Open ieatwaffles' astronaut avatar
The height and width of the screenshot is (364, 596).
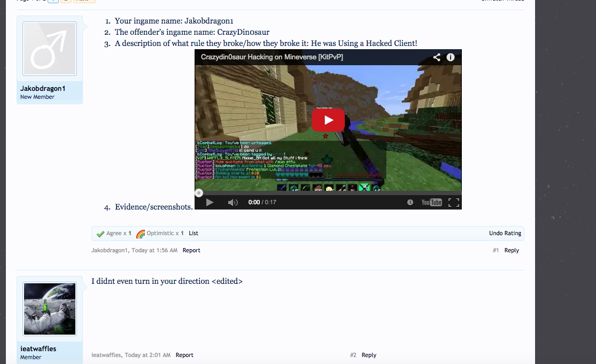[50, 309]
